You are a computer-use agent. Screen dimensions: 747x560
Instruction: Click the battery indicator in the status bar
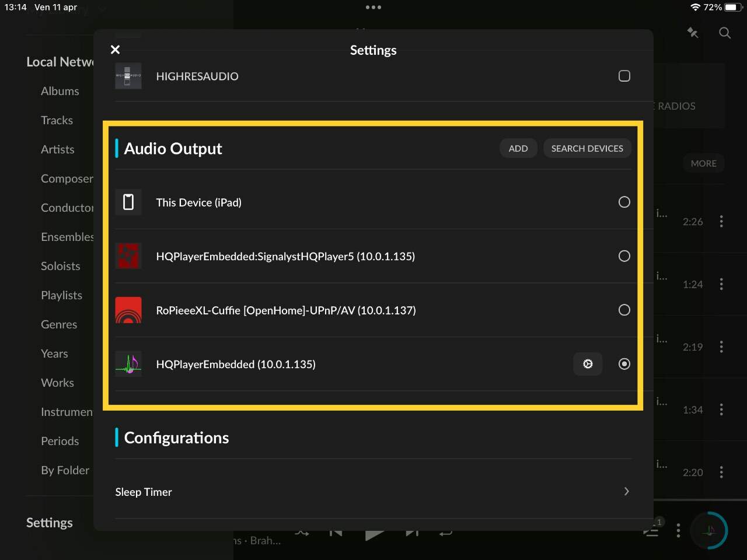733,7
